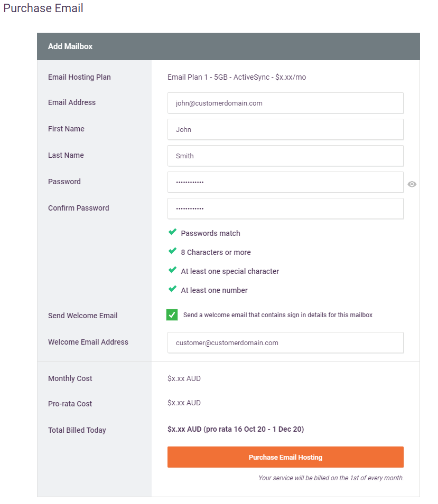
Task: Click the Total Billed Today pro rata amount
Action: (x=236, y=430)
